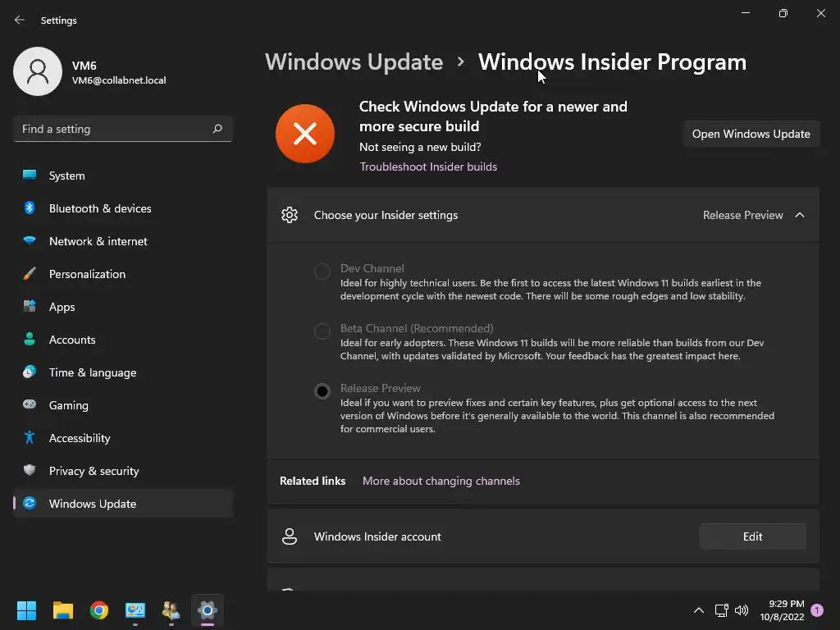Click the Personalization paintbrush icon
This screenshot has width=840, height=630.
click(30, 274)
